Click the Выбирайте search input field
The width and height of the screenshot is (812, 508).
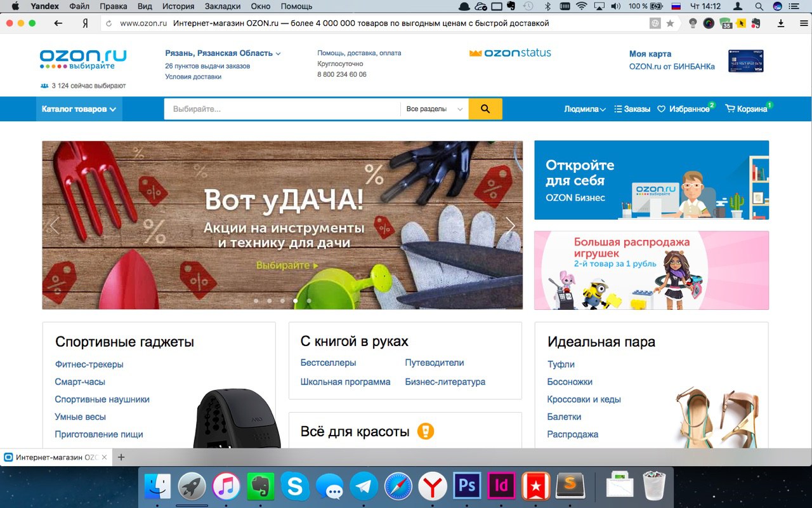pos(282,109)
